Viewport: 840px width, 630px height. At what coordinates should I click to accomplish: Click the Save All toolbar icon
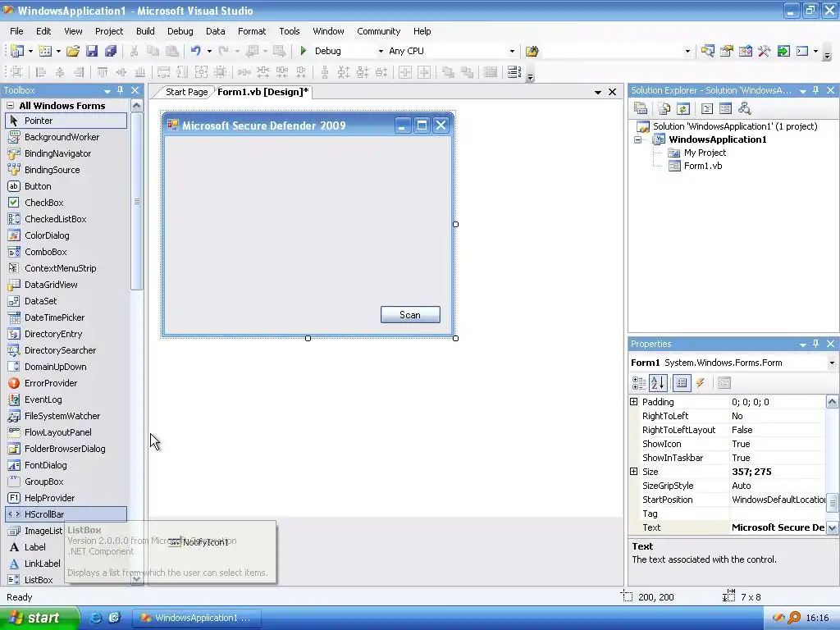coord(111,51)
